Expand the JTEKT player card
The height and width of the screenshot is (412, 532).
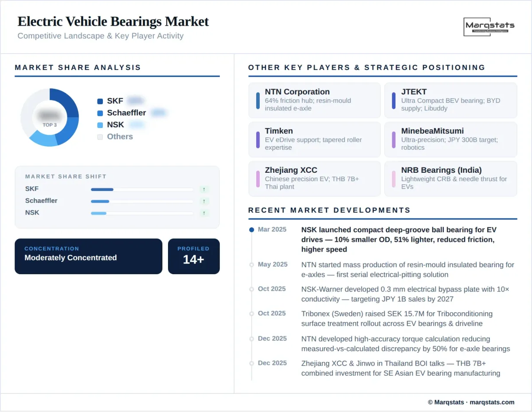coord(450,100)
